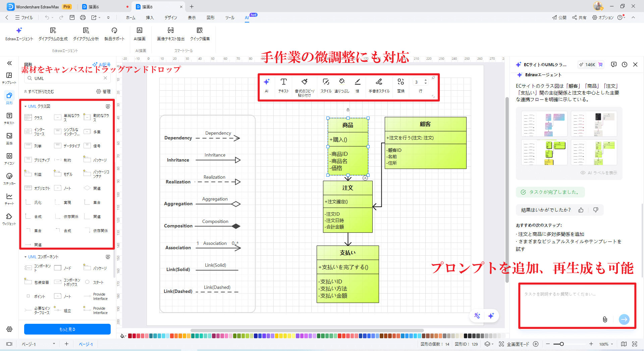Select the AI描画 tool in the ribbon
The height and width of the screenshot is (351, 644).
pos(140,34)
